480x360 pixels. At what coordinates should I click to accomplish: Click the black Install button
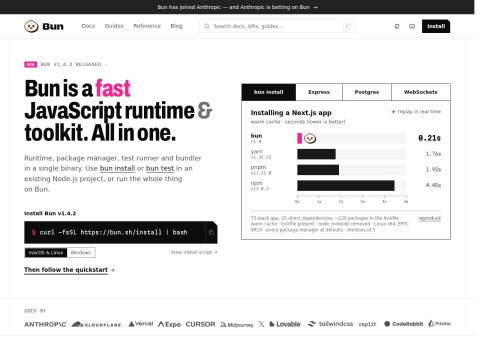point(436,26)
